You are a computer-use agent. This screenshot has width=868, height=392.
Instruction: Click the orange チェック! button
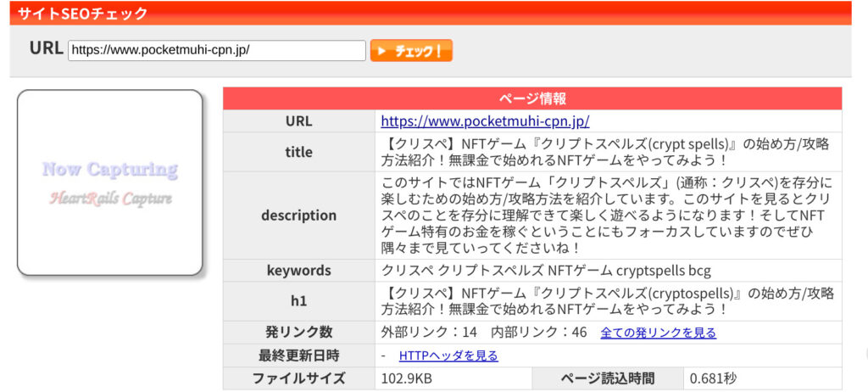[x=411, y=50]
